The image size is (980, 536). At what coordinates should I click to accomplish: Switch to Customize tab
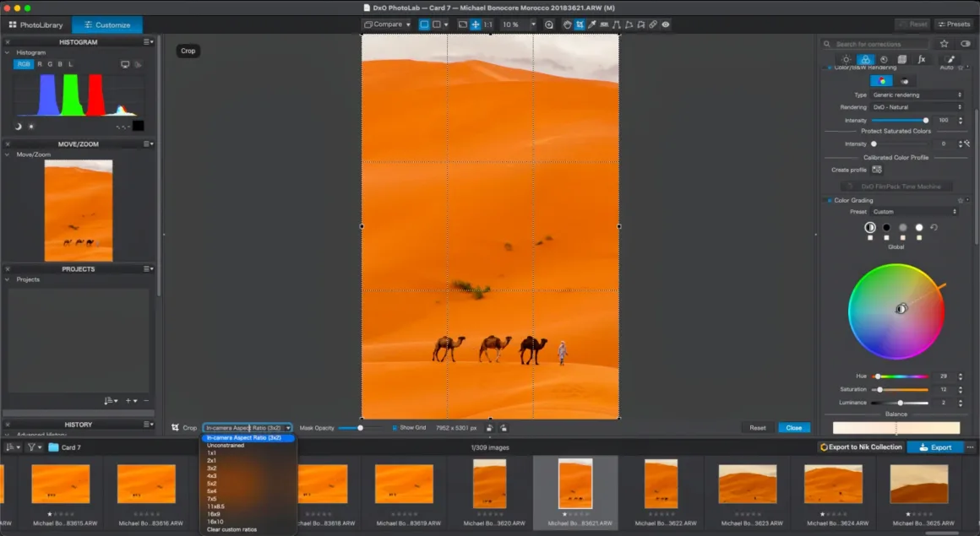point(107,25)
